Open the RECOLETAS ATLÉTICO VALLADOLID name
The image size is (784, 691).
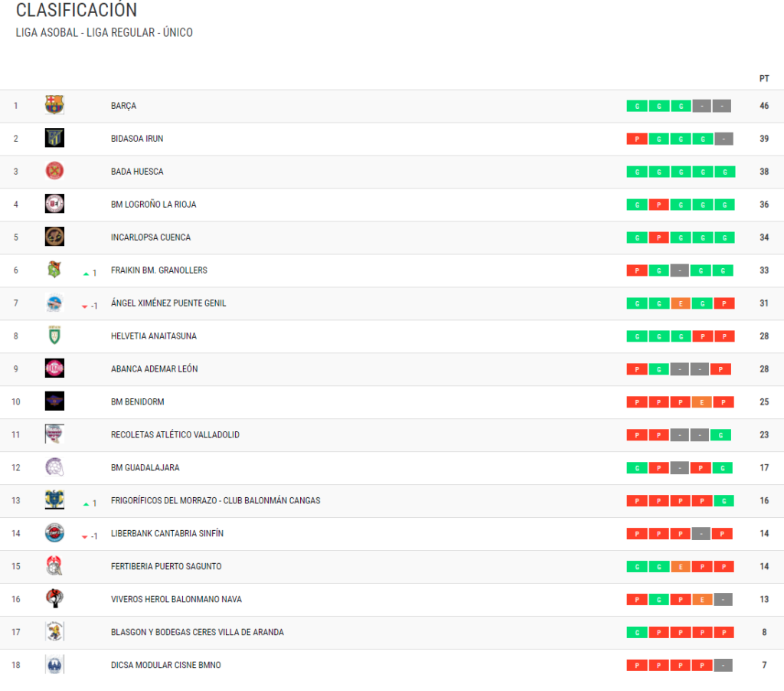point(175,435)
